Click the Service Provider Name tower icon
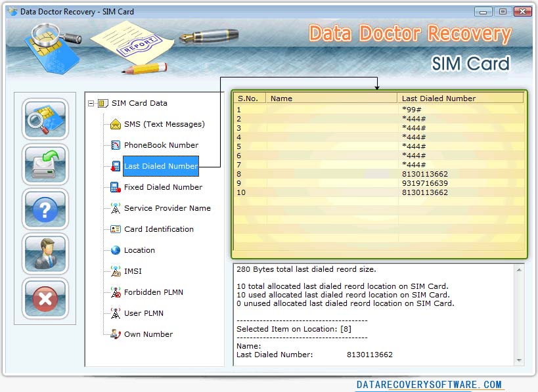This screenshot has width=538, height=392. click(x=116, y=208)
